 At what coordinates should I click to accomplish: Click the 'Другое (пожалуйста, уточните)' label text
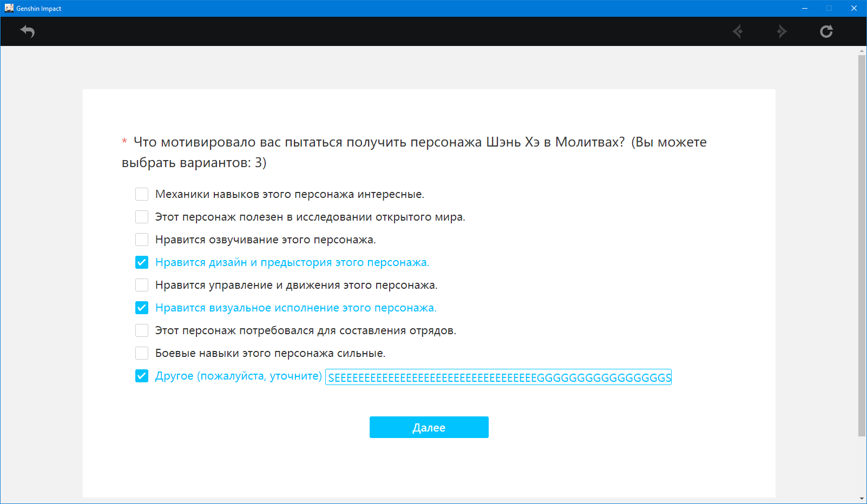click(239, 376)
